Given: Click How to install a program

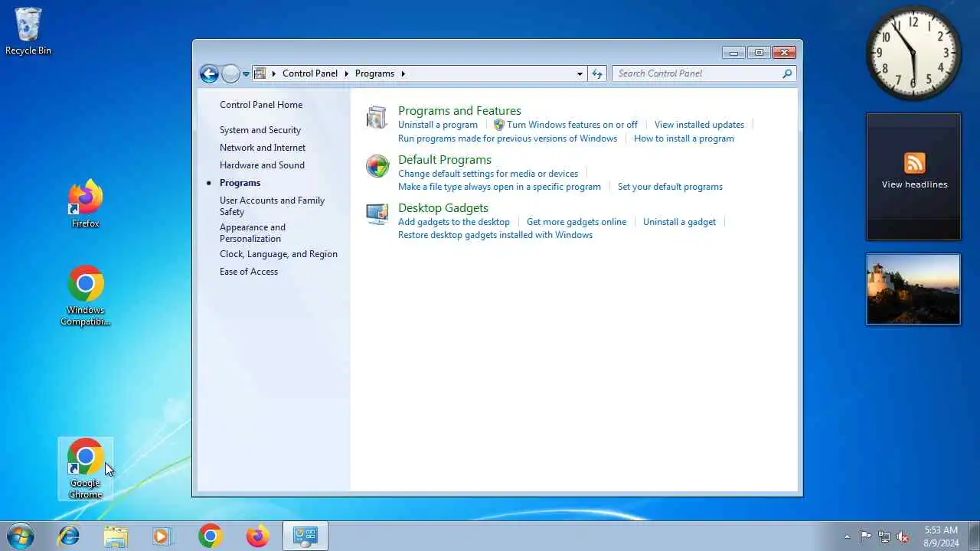Looking at the screenshot, I should click(x=684, y=139).
